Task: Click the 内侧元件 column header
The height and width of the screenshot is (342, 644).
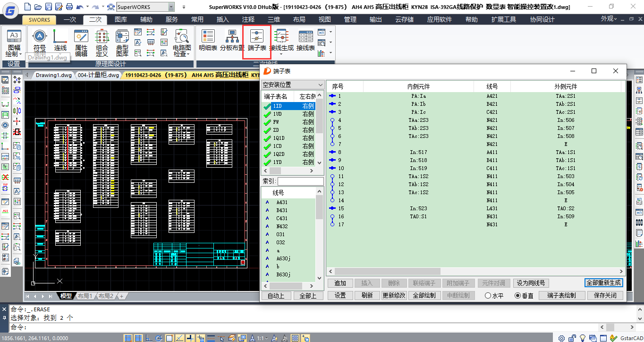Action: coord(418,86)
